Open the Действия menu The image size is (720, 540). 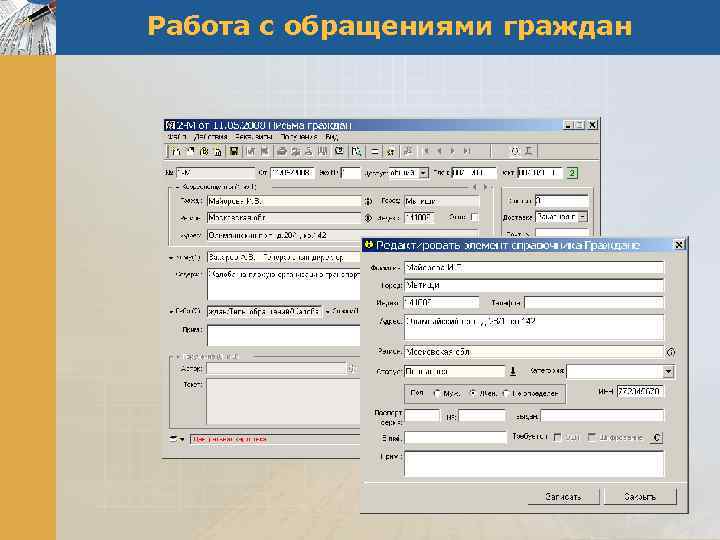pos(210,137)
